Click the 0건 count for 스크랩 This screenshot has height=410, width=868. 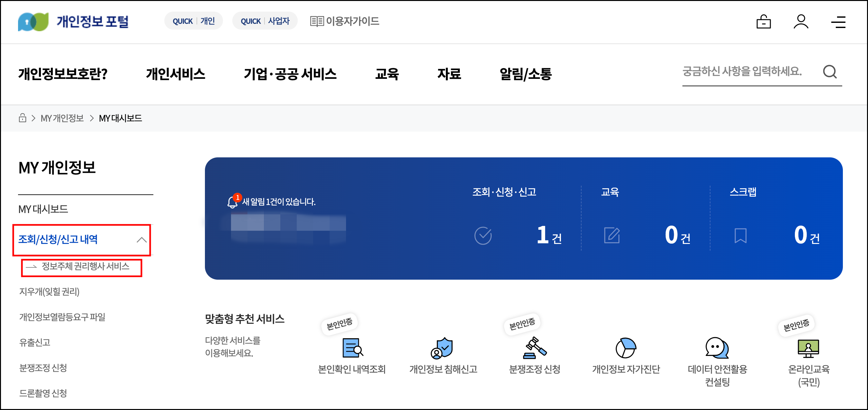pos(807,235)
